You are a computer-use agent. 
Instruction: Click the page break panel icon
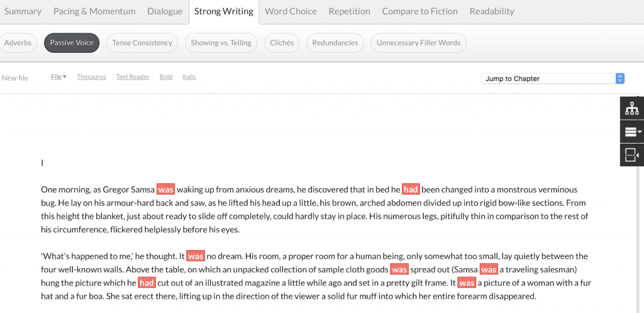coord(631,155)
